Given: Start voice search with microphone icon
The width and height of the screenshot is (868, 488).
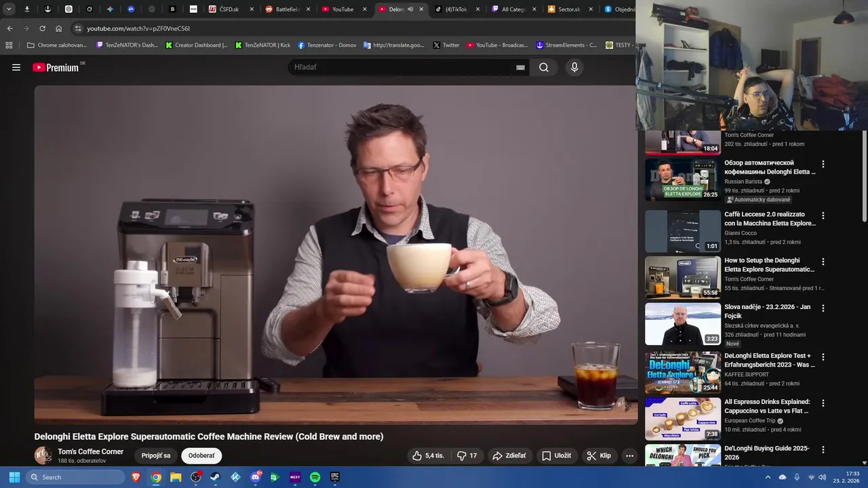Looking at the screenshot, I should coord(574,67).
